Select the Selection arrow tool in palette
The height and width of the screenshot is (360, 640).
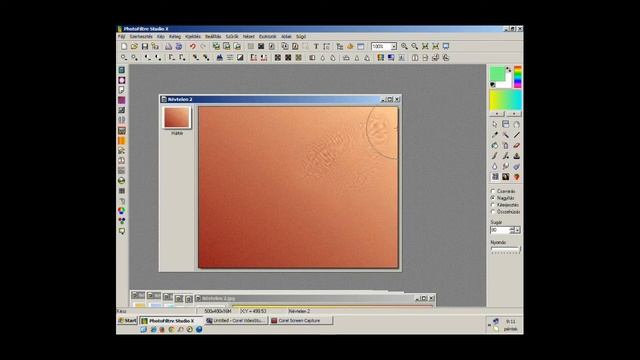coord(495,124)
